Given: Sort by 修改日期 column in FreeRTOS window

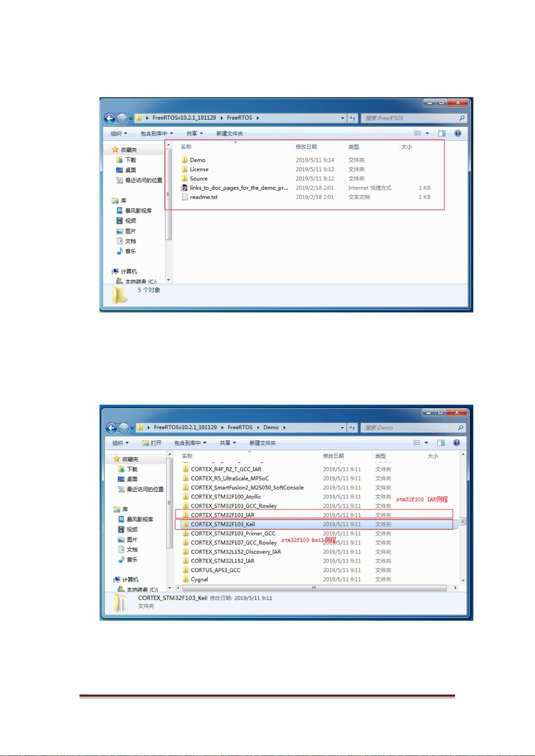Looking at the screenshot, I should coord(306,147).
